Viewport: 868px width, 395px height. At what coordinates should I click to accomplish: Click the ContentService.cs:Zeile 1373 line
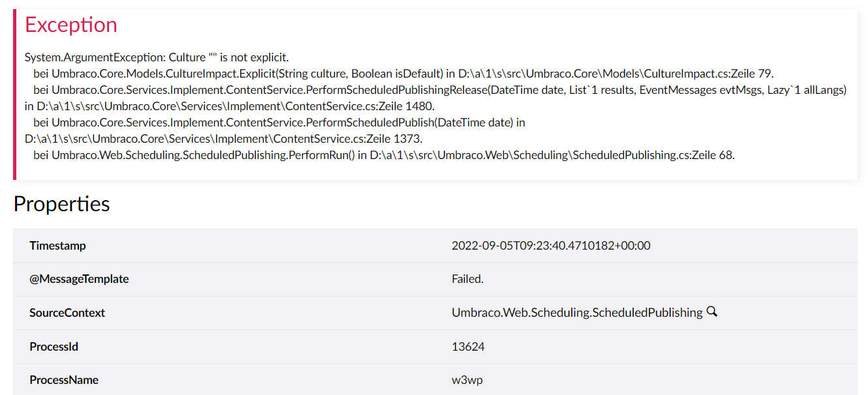pos(224,139)
